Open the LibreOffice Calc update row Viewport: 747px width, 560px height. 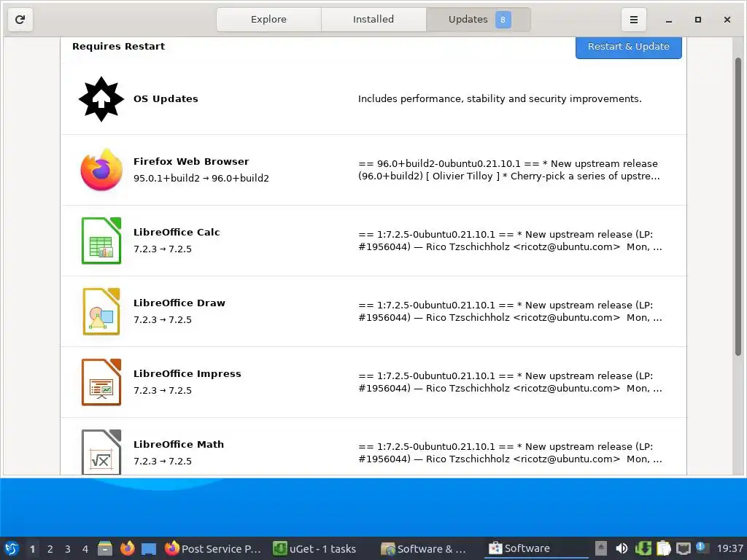(373, 241)
